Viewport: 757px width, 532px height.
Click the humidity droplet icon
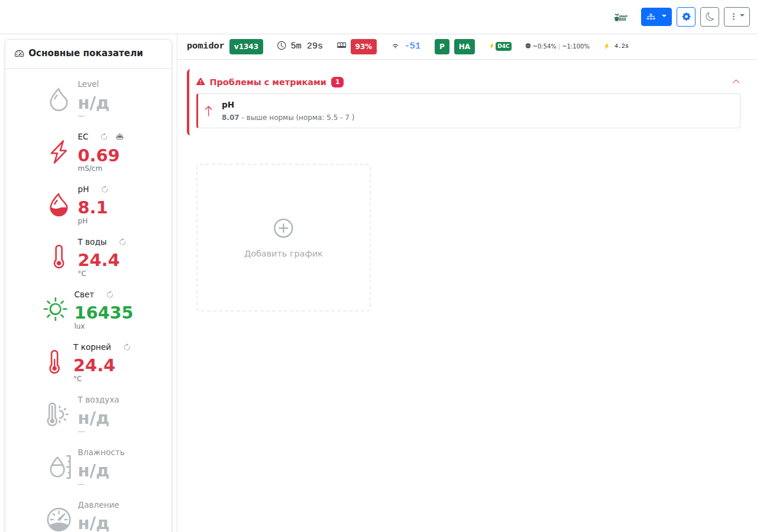(59, 467)
